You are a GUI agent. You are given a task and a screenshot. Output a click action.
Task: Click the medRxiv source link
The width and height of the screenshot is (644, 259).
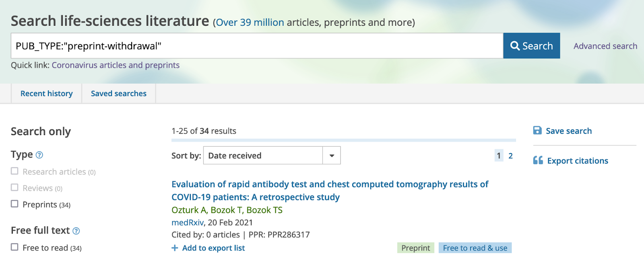point(188,222)
